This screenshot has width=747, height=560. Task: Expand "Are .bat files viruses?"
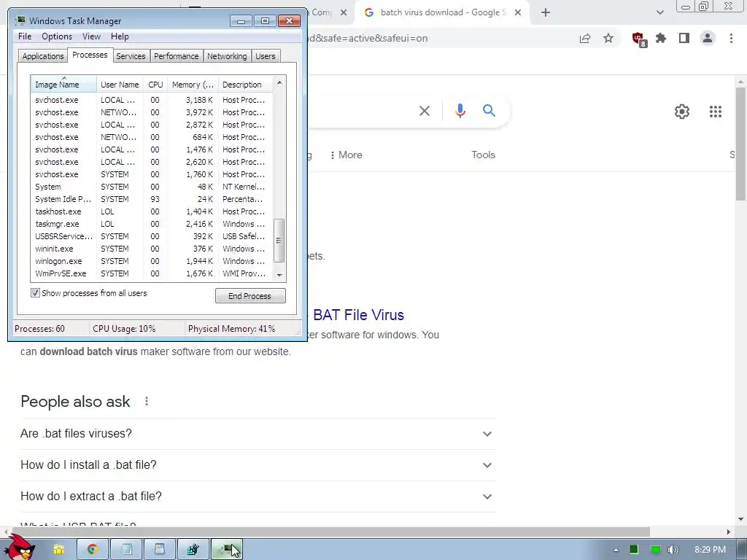click(x=258, y=434)
